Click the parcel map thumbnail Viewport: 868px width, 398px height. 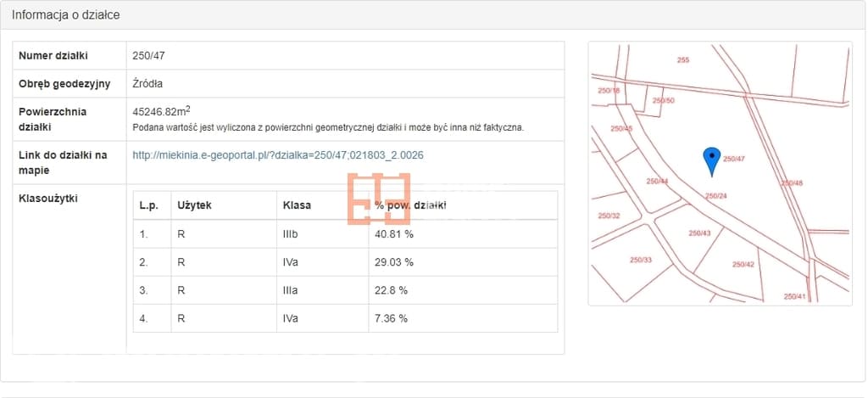[721, 173]
